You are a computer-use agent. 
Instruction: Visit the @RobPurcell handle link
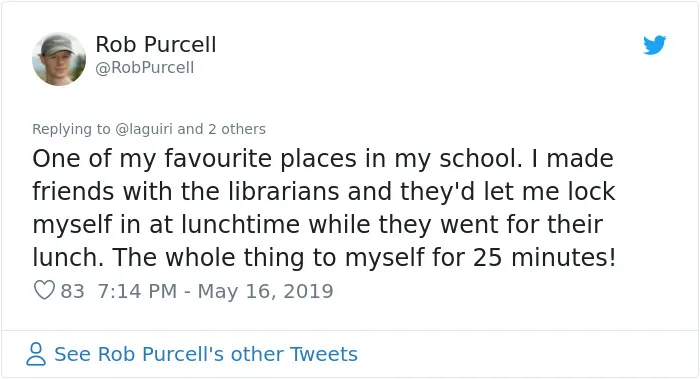click(x=145, y=67)
